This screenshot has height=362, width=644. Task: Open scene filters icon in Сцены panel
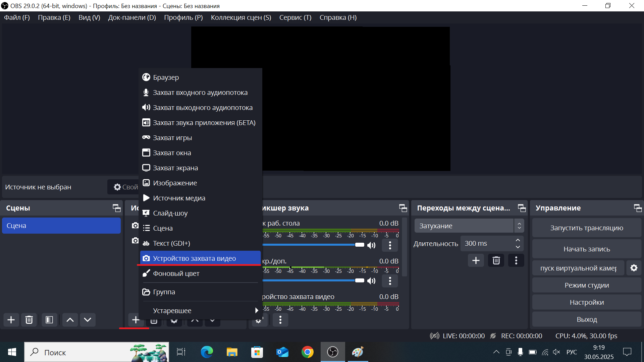pos(49,320)
